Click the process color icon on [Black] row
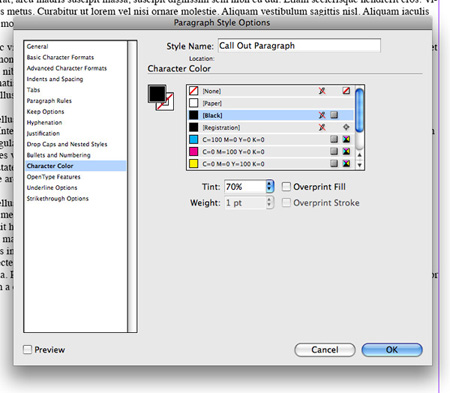Image resolution: width=450 pixels, height=393 pixels. (x=334, y=115)
